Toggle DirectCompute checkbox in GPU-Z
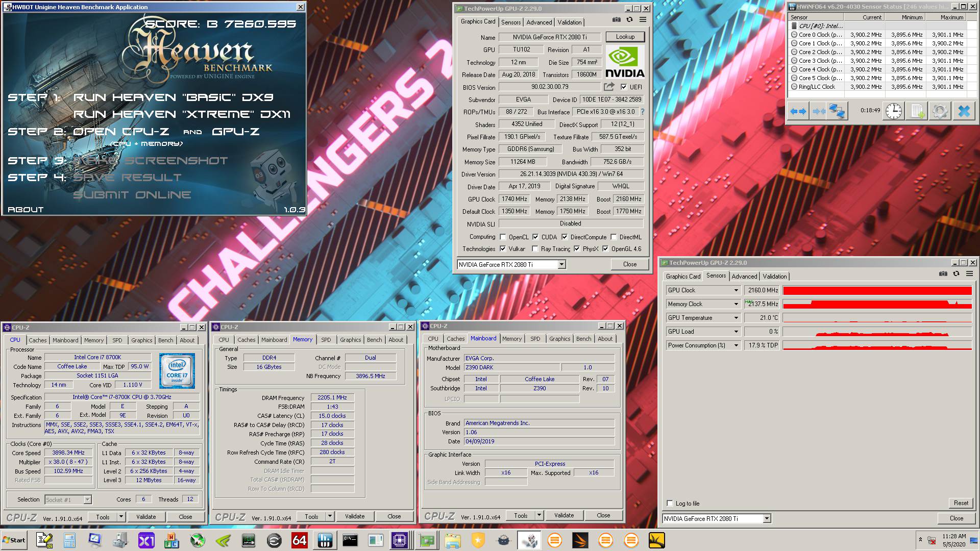 tap(565, 237)
